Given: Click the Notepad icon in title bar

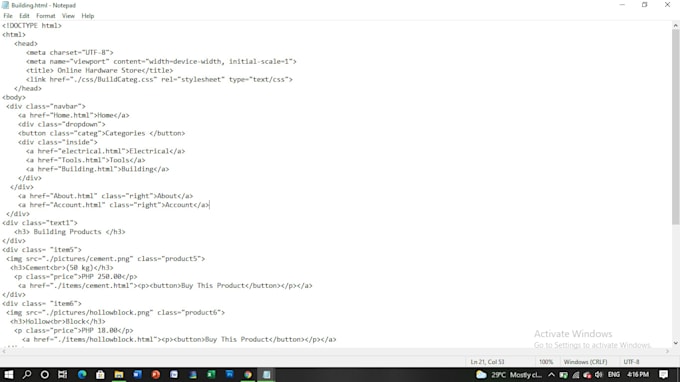Looking at the screenshot, I should coord(5,5).
